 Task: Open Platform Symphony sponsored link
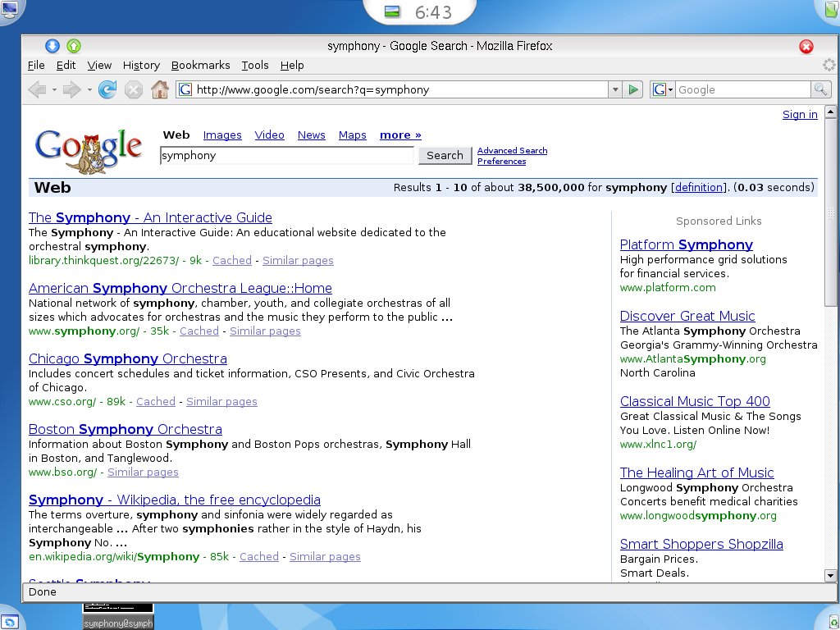[x=687, y=244]
